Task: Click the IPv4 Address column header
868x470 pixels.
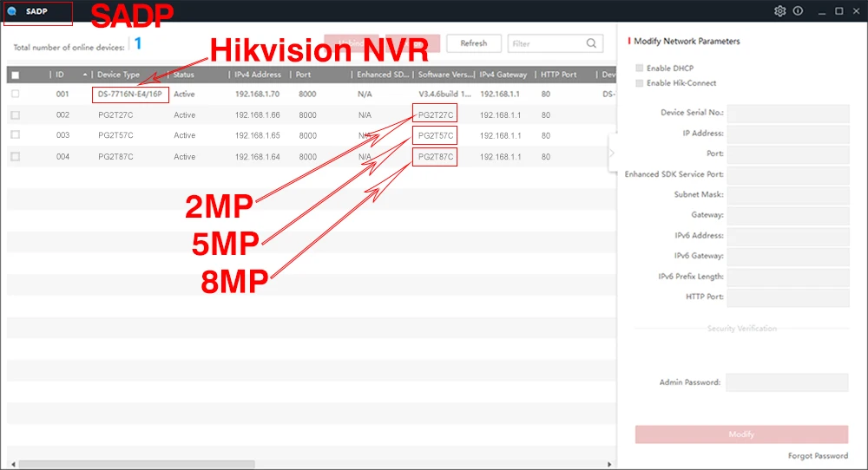Action: pos(258,75)
